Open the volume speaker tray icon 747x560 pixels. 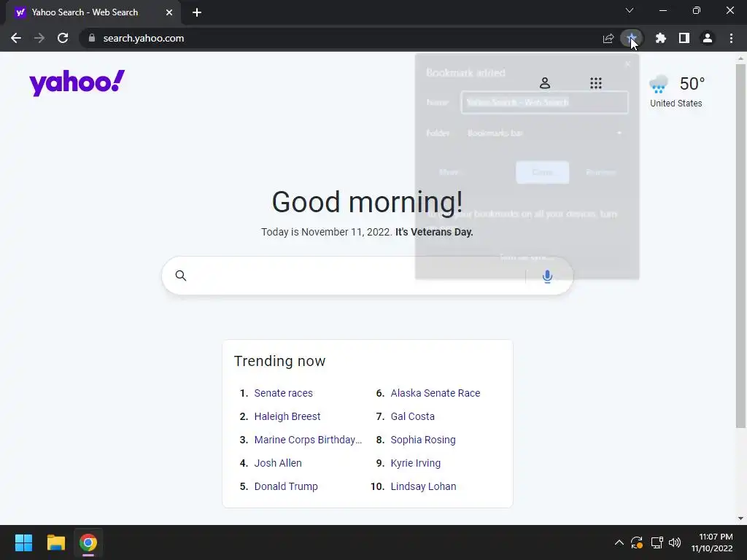675,542
